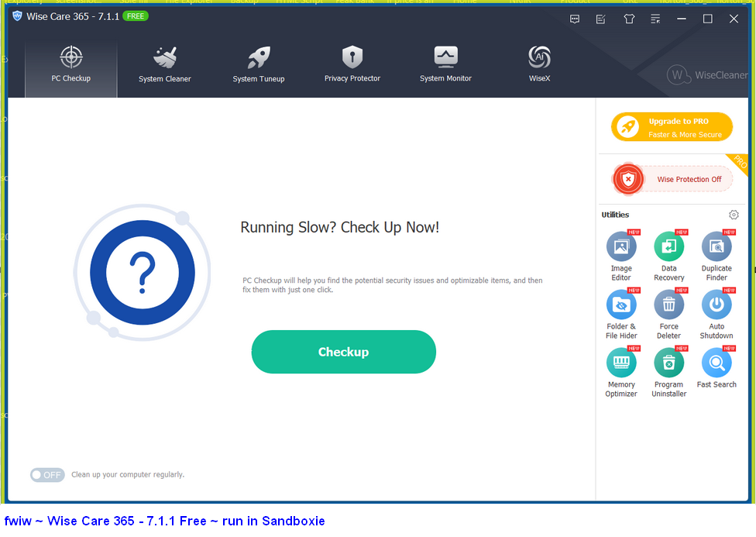Image resolution: width=756 pixels, height=537 pixels.
Task: Open the Image Editor utility
Action: point(620,247)
